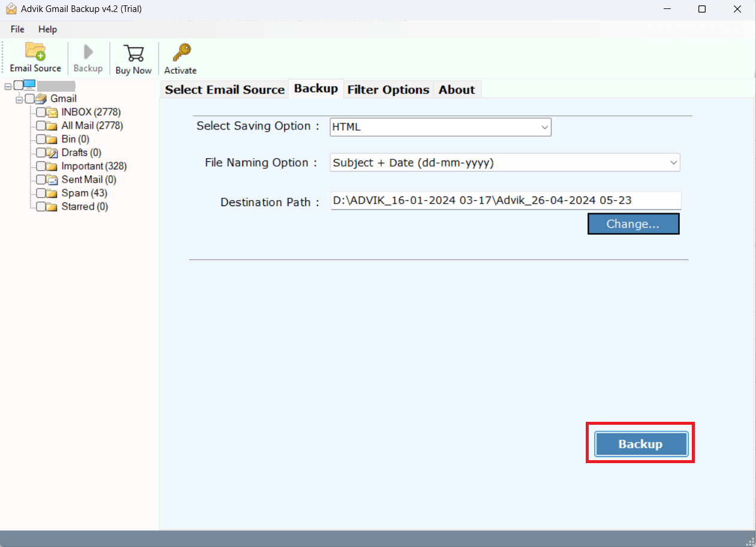Collapse the root account tree node
The image size is (756, 547).
pos(8,86)
